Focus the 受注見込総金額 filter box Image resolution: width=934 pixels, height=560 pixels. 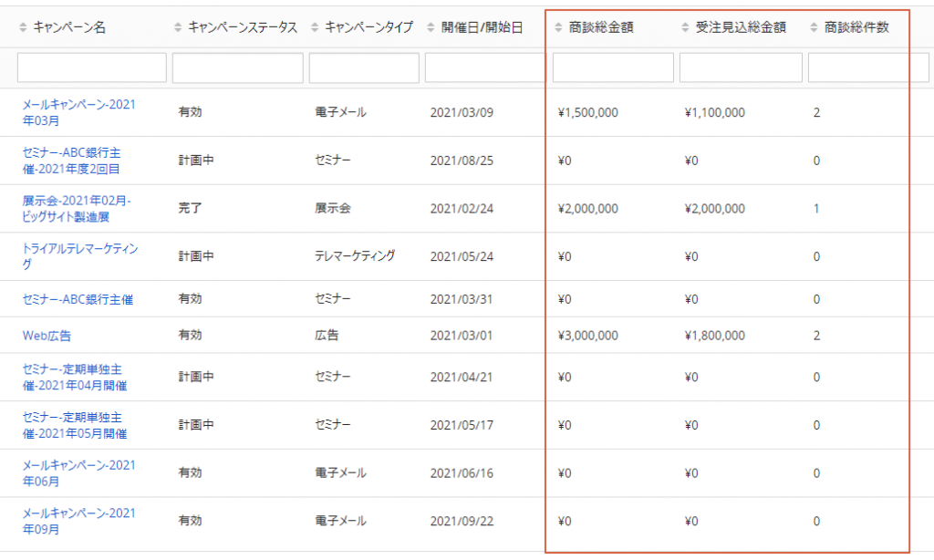click(x=741, y=67)
